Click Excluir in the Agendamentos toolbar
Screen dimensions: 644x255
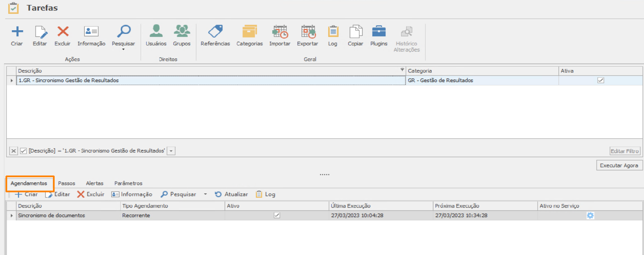click(x=91, y=195)
